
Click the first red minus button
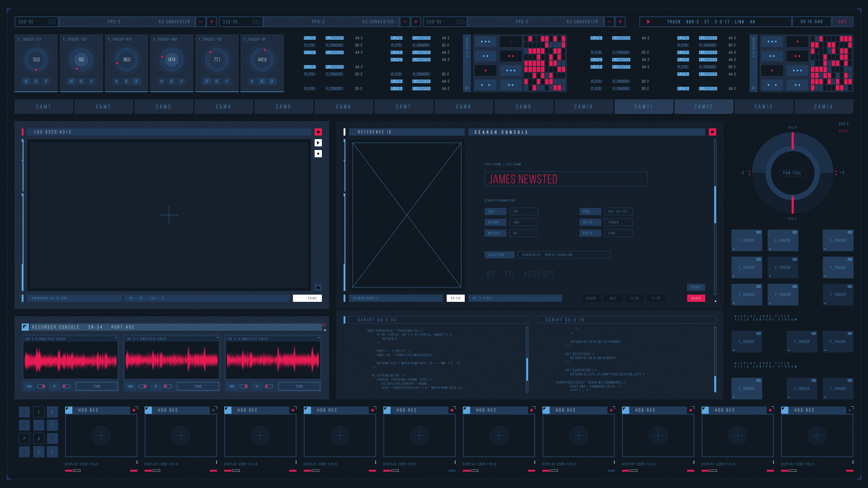click(x=201, y=22)
